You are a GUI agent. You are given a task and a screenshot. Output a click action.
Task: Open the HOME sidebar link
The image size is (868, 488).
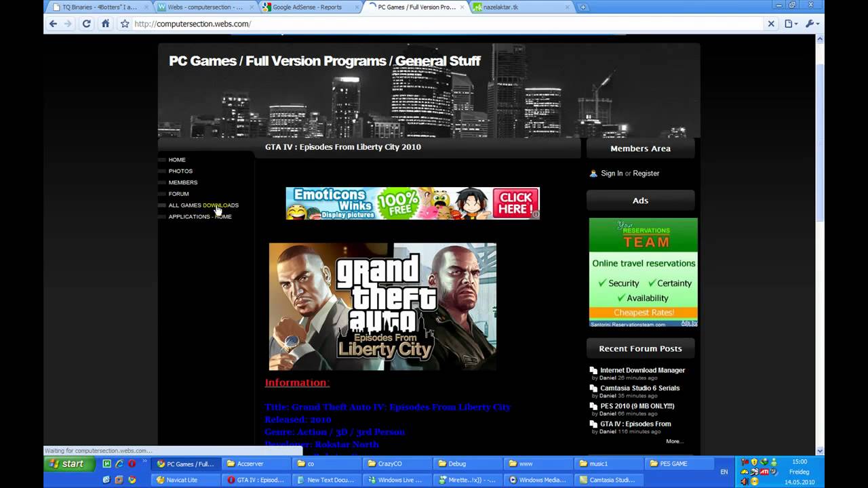tap(177, 160)
